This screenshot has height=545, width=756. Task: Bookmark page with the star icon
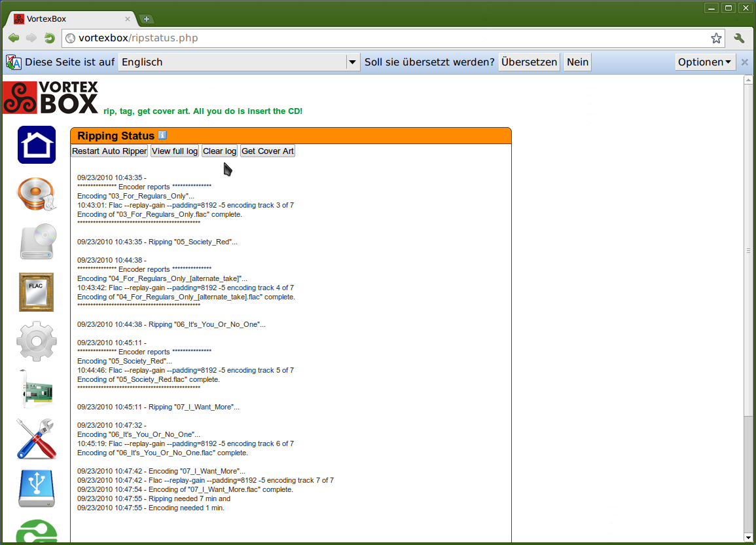click(716, 38)
